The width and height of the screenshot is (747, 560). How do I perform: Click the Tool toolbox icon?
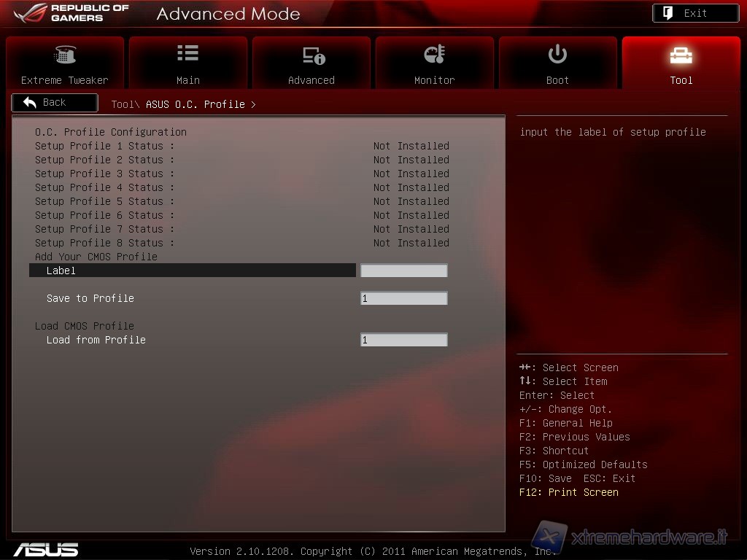tap(681, 55)
